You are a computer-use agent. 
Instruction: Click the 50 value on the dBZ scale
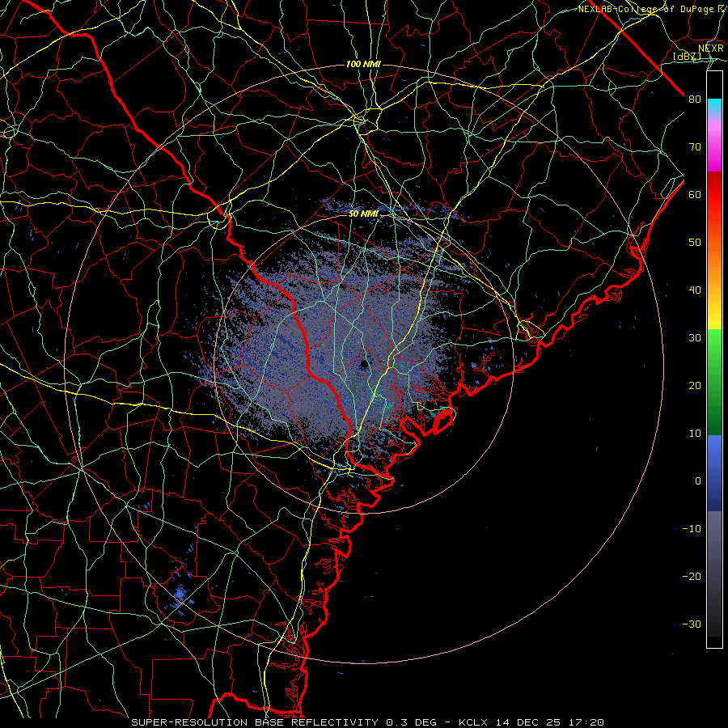pos(695,243)
